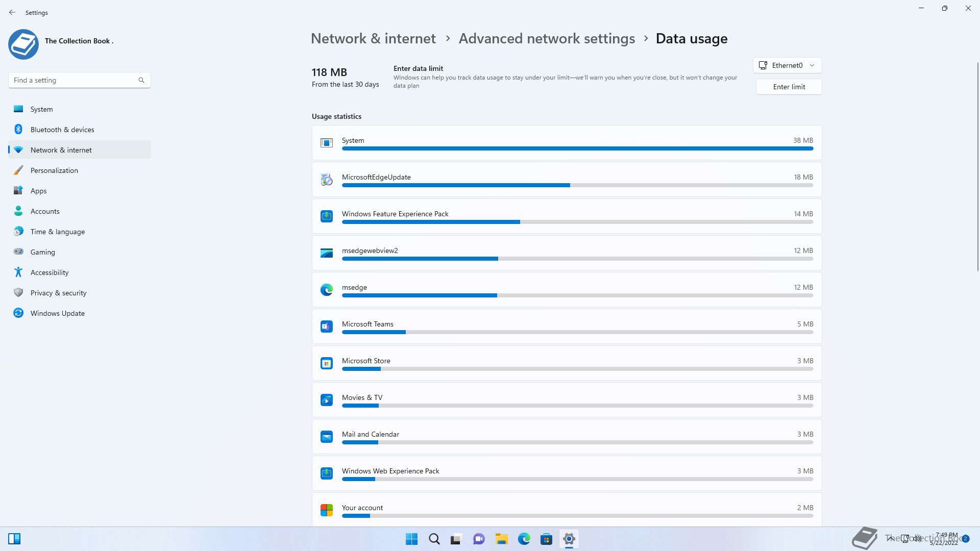
Task: Open Windows Update settings
Action: [x=80, y=313]
